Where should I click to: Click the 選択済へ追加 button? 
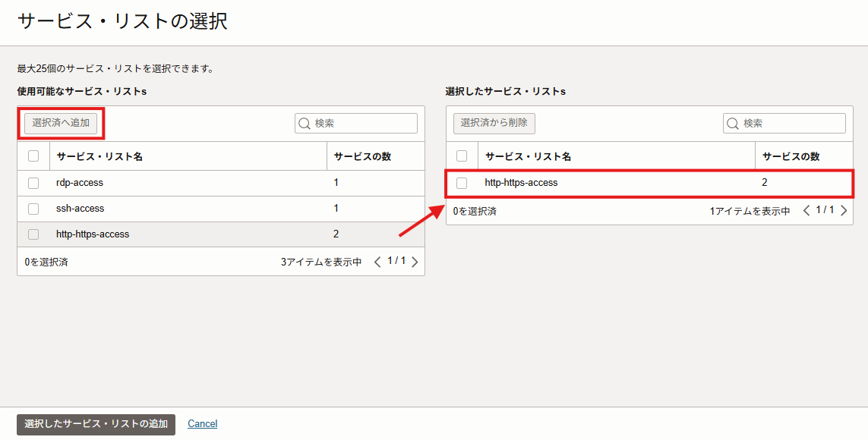(x=61, y=123)
